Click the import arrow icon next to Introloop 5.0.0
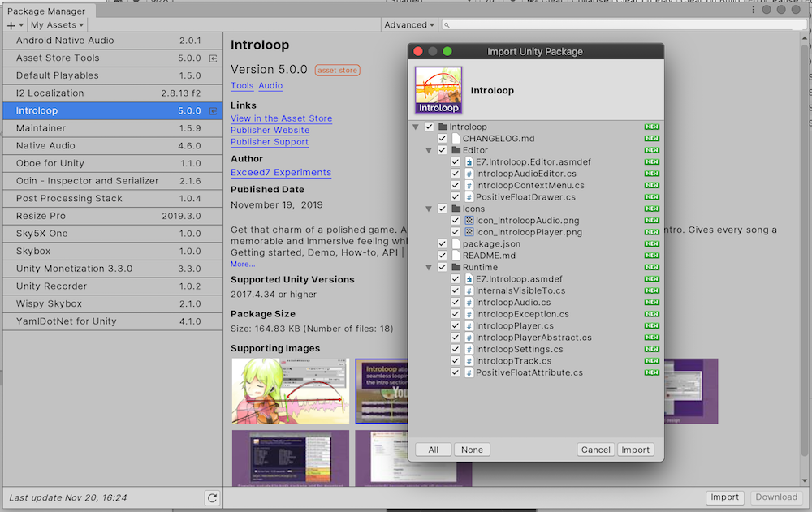The width and height of the screenshot is (812, 512). point(213,111)
